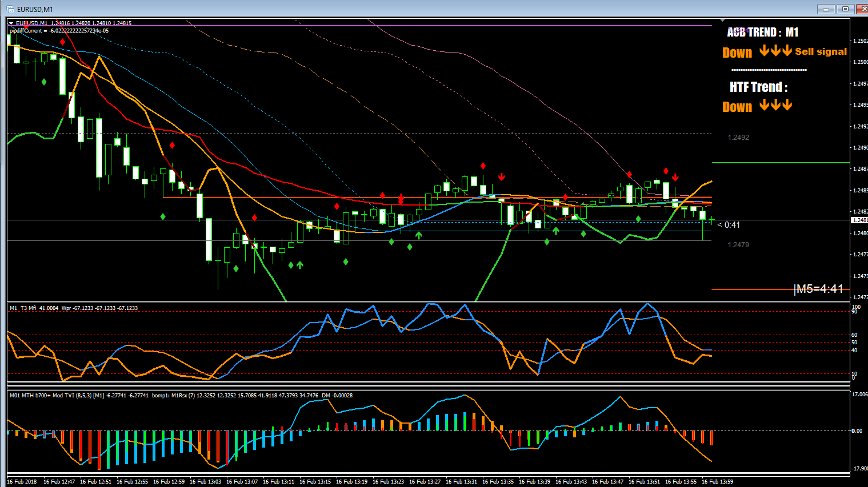Click the chart shift triangle marker at top
Screen dimensions: 868x487
pyautogui.click(x=723, y=20)
